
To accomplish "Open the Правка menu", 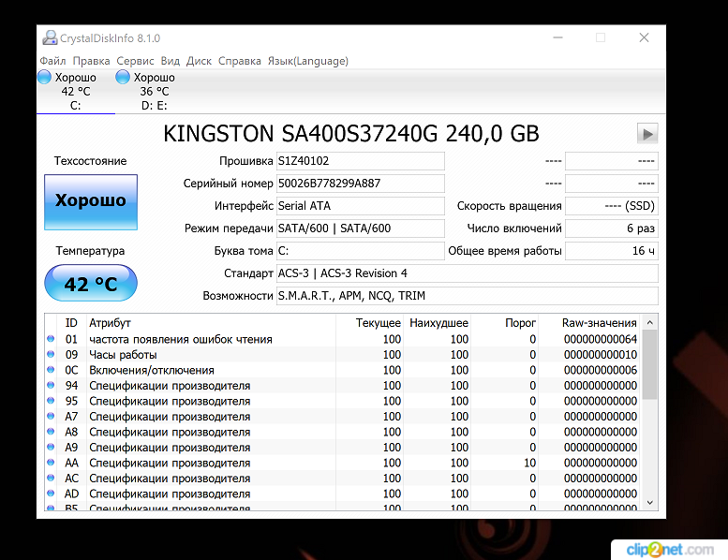I will click(x=91, y=61).
